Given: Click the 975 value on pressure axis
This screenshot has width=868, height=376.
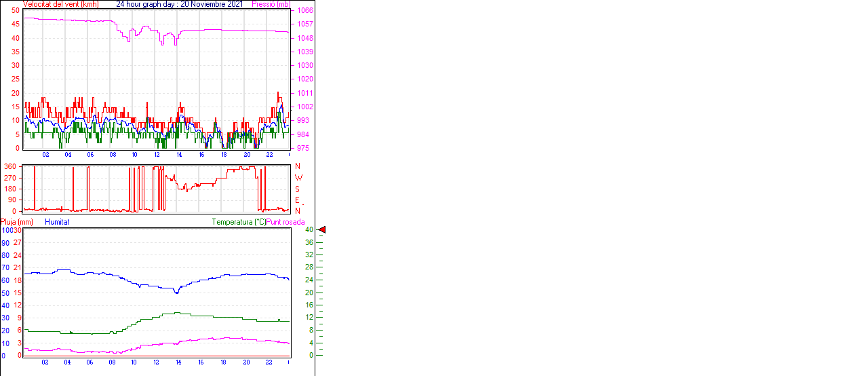Looking at the screenshot, I should (302, 148).
